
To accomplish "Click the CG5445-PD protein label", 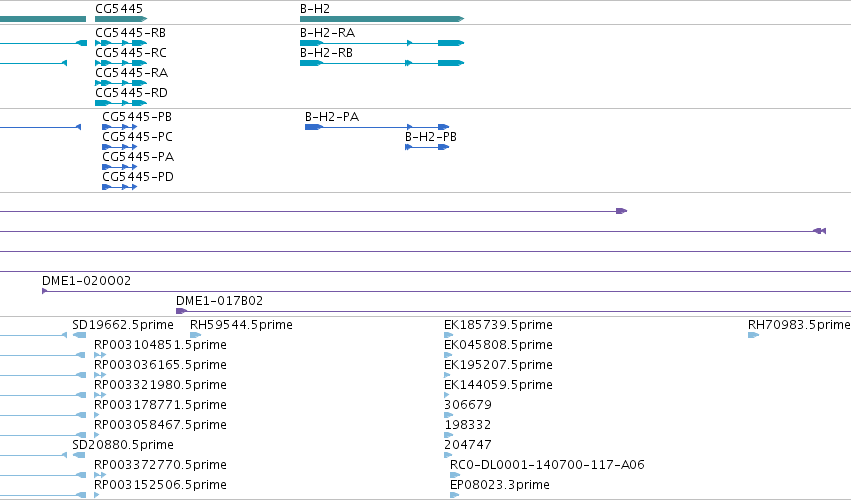I will [x=138, y=177].
